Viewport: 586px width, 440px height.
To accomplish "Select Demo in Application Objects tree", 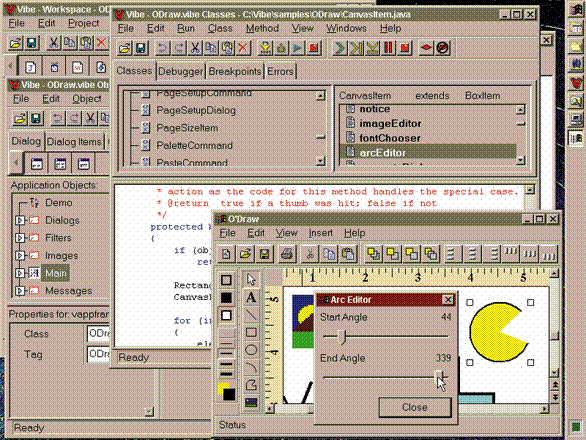I will coord(59,203).
